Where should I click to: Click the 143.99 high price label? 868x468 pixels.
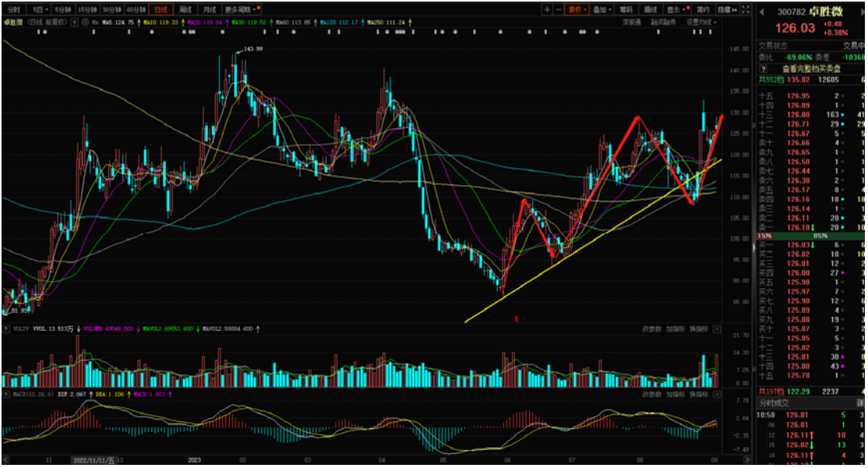[252, 49]
